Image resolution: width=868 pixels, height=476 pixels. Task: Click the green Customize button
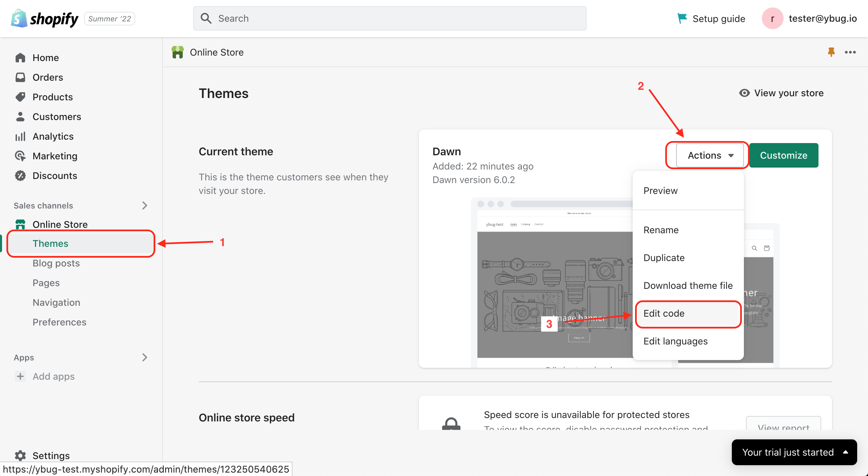(784, 155)
